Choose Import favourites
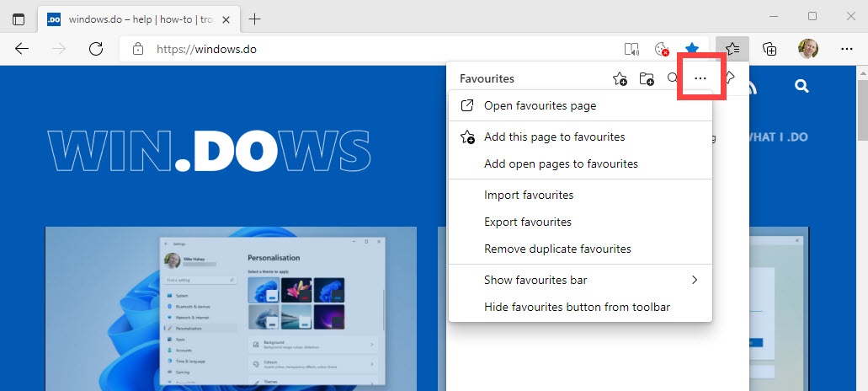 [x=529, y=195]
